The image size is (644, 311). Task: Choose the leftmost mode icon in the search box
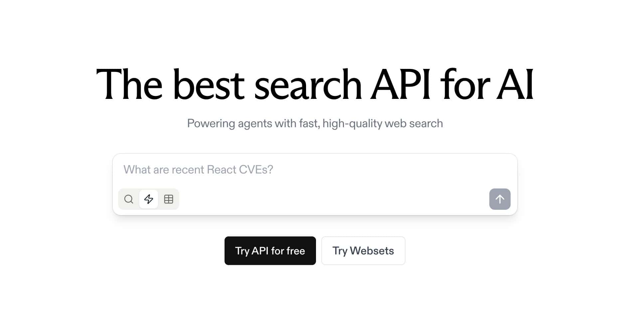(x=129, y=199)
